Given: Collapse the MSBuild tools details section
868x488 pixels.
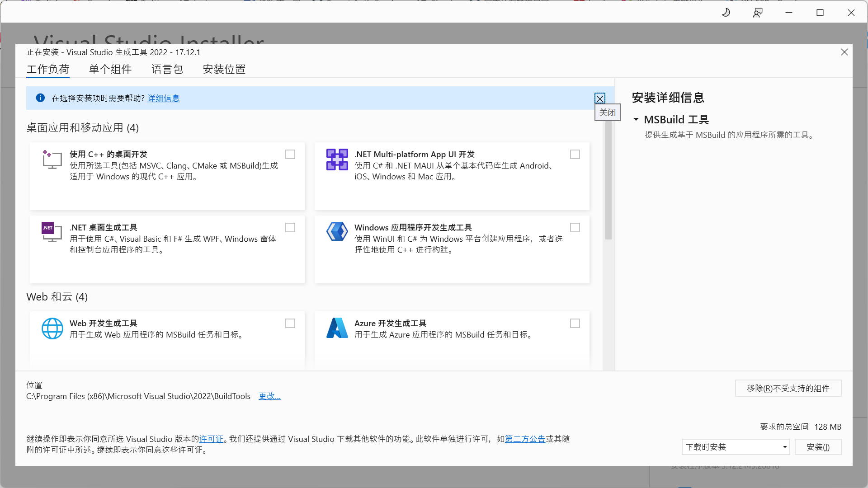Looking at the screenshot, I should 636,120.
